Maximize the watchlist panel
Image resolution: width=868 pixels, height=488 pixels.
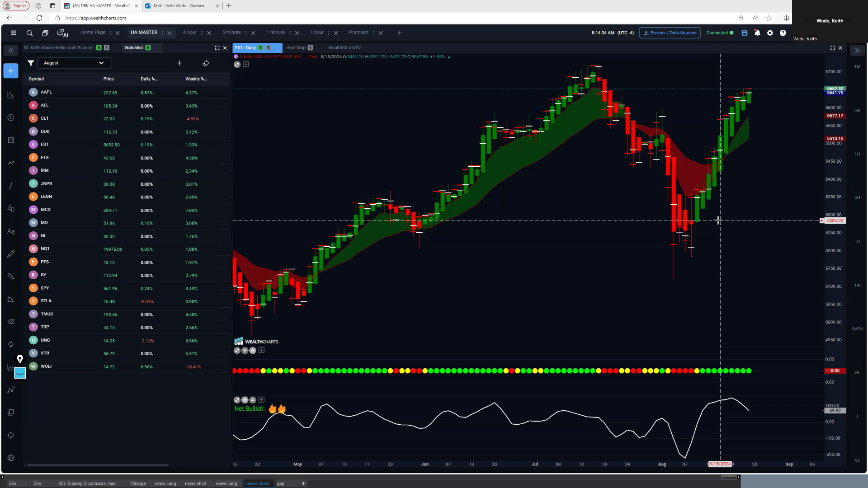coord(217,47)
